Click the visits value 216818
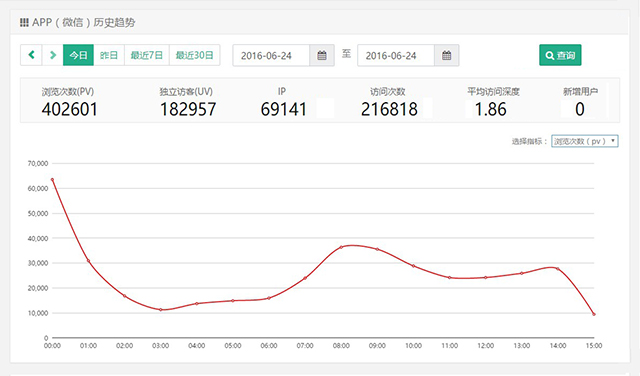Image resolution: width=640 pixels, height=376 pixels. [x=389, y=109]
